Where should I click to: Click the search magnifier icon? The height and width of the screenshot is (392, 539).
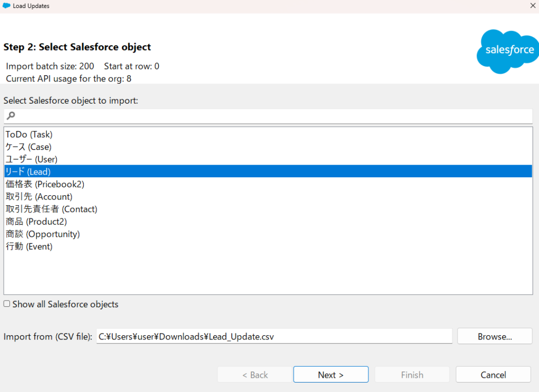point(11,116)
